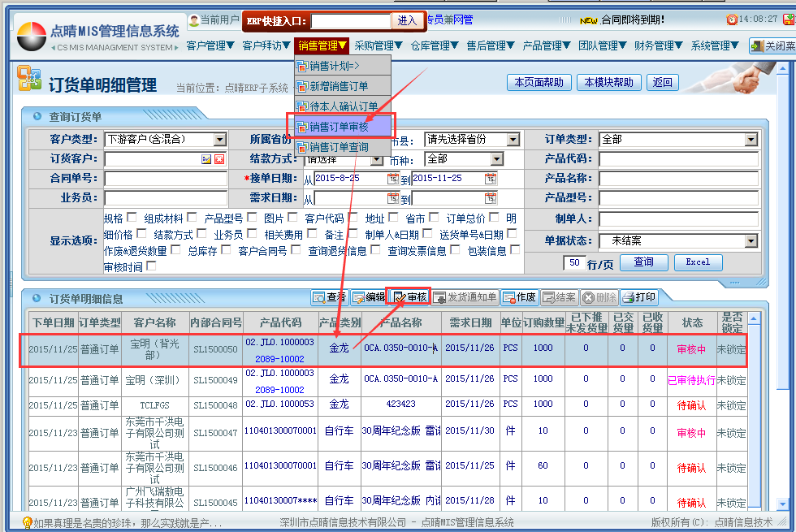Image resolution: width=796 pixels, height=532 pixels.
Task: Click the 审核 (audit) toolbar button
Action: pyautogui.click(x=410, y=297)
